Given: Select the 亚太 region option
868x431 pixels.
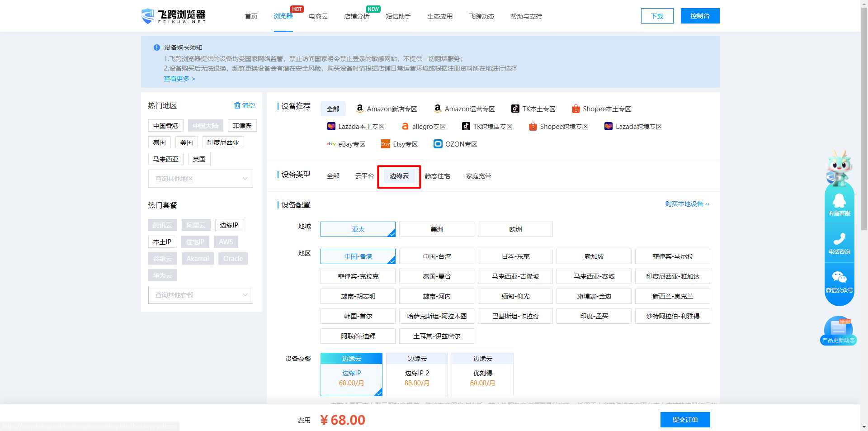Looking at the screenshot, I should [x=358, y=229].
